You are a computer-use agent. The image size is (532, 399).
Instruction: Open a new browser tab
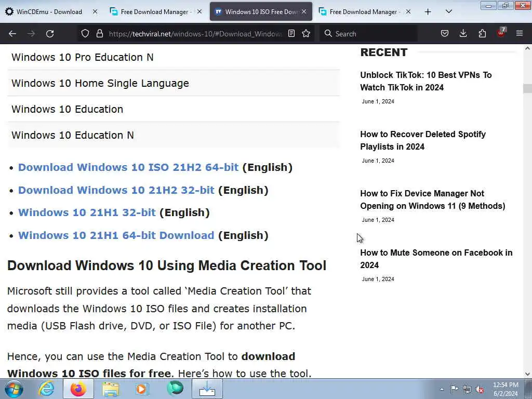[428, 12]
